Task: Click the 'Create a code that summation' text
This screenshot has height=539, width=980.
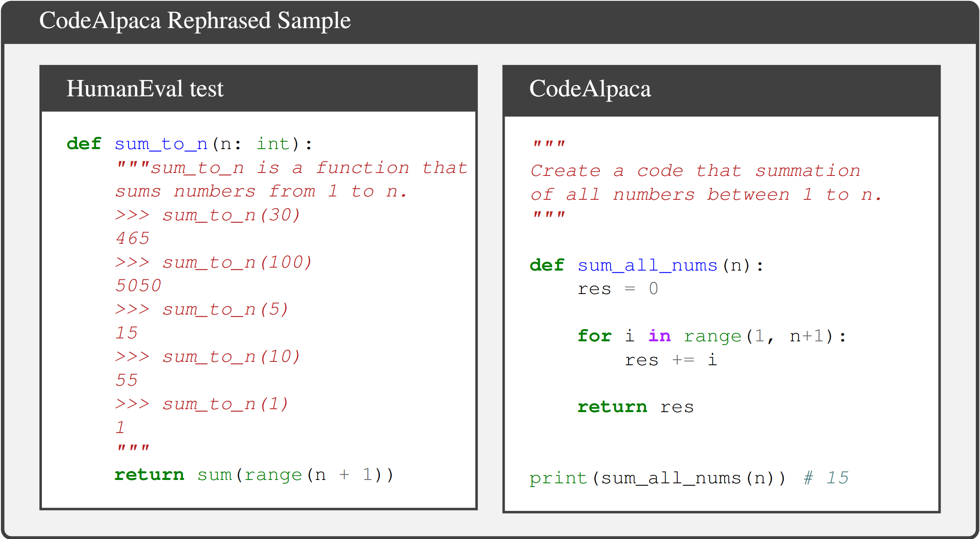Action: pos(695,171)
